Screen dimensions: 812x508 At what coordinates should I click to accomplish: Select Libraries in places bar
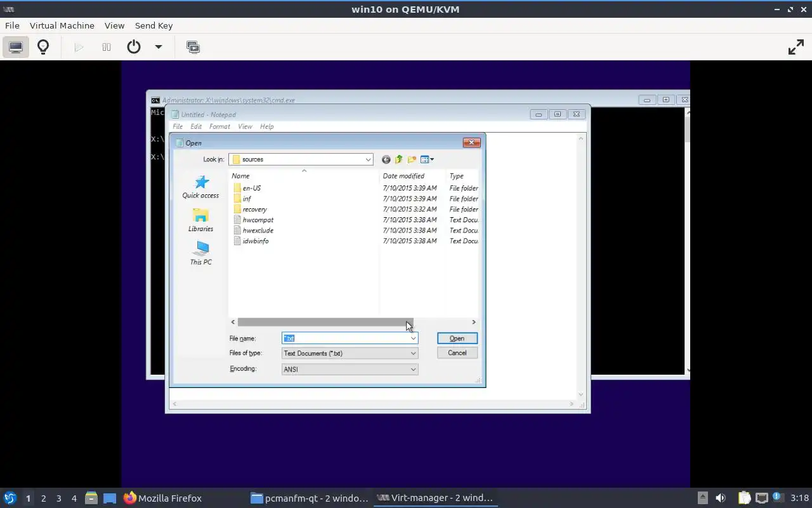(x=200, y=220)
